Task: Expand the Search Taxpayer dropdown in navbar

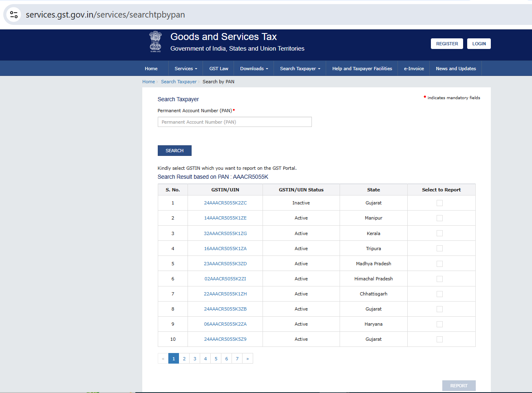Action: pos(300,69)
